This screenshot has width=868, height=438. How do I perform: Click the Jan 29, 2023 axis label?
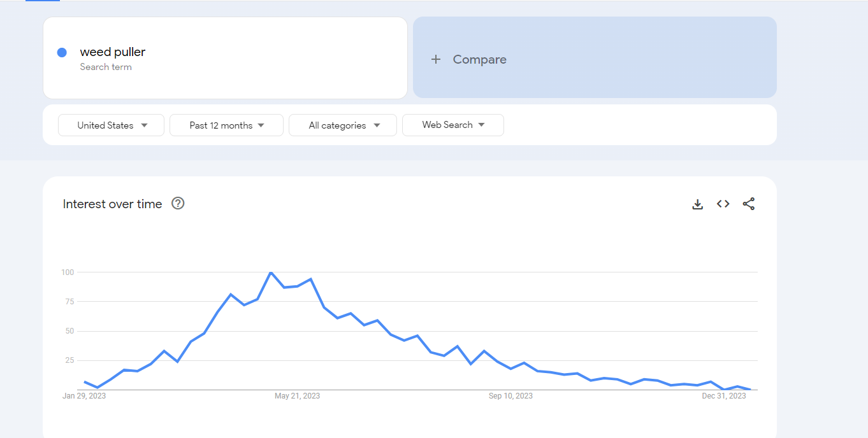click(84, 396)
